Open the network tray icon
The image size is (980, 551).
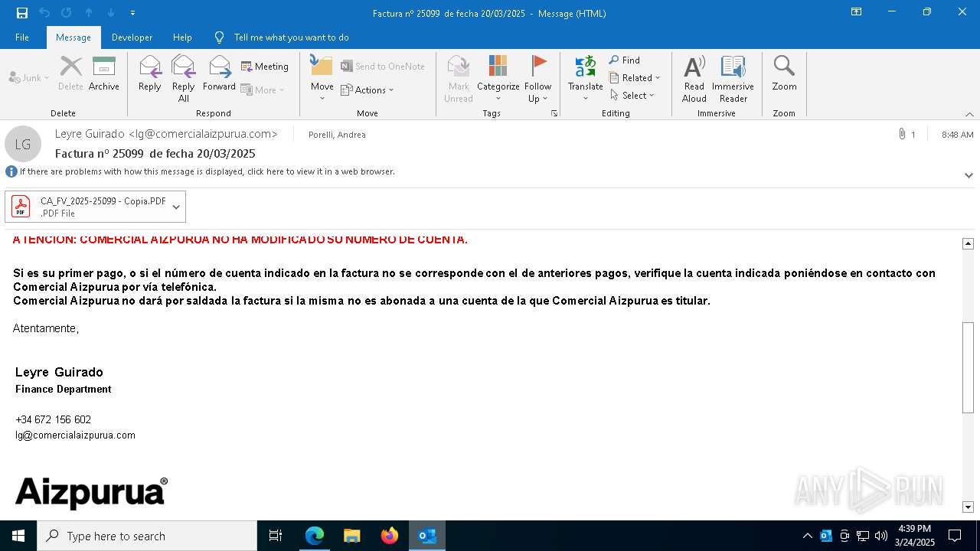[x=863, y=536]
